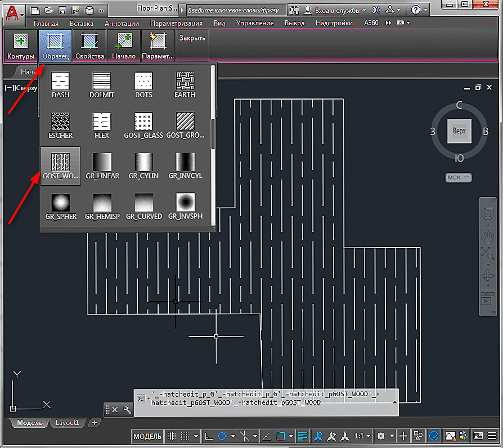This screenshot has height=448, width=503.
Task: Click the pattern gallery scrollbar thumb
Action: tap(213, 134)
